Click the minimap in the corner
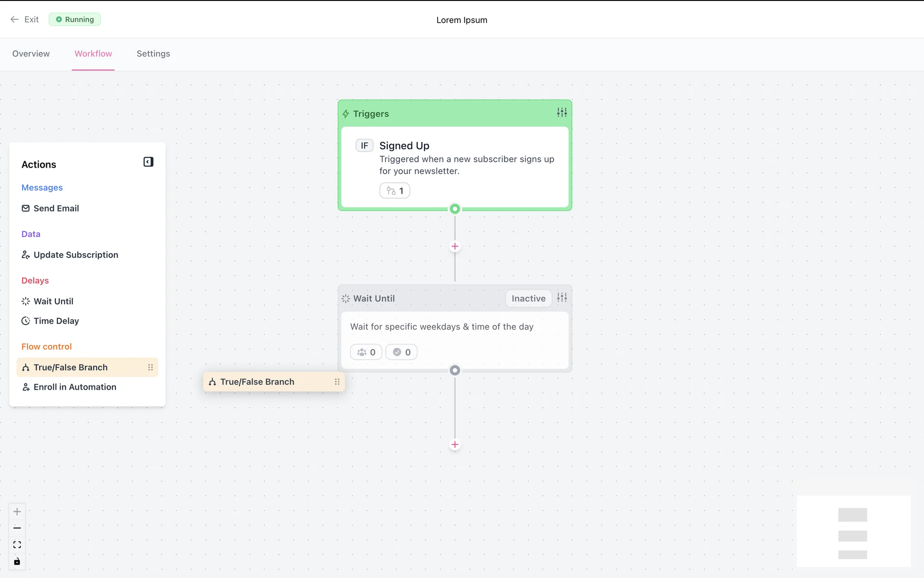This screenshot has height=578, width=924. point(853,531)
